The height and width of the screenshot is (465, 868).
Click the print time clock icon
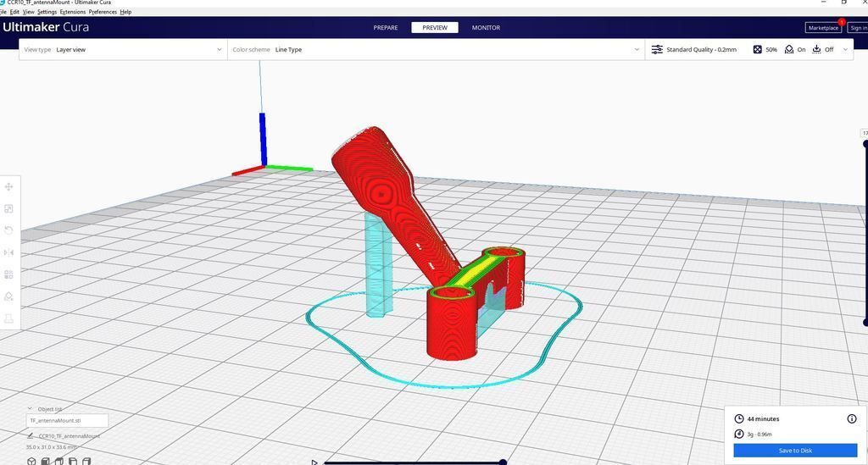point(739,419)
